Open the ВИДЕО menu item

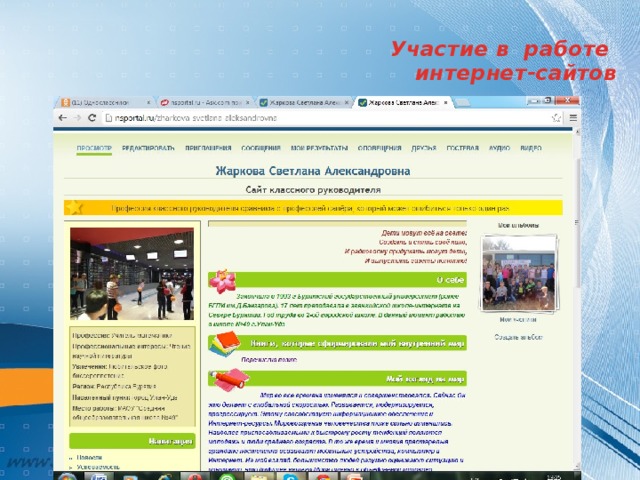tap(531, 148)
